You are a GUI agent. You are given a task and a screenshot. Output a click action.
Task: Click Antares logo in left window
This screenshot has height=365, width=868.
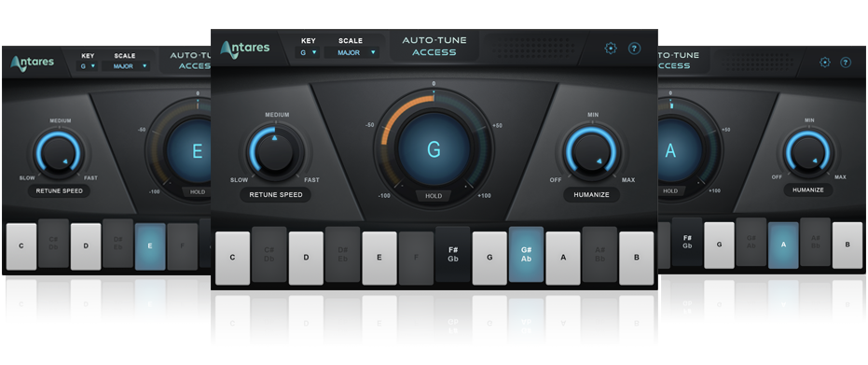click(32, 63)
